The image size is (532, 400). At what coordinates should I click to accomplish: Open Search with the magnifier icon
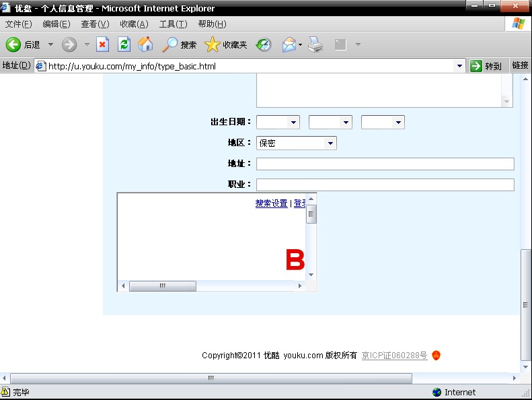click(169, 44)
